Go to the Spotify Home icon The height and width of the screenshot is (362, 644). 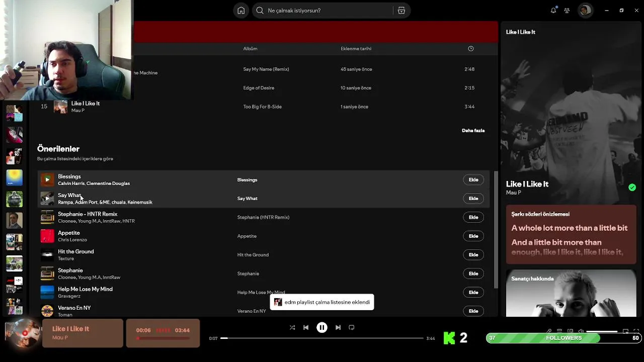241,11
